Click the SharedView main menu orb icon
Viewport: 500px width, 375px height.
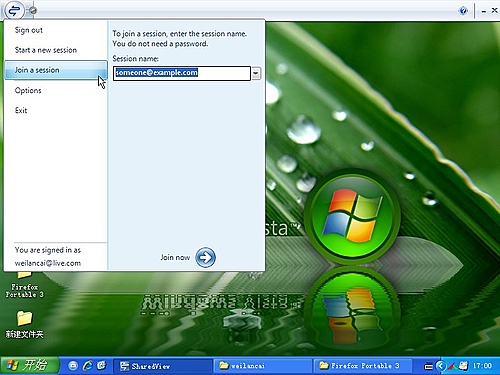click(x=14, y=10)
